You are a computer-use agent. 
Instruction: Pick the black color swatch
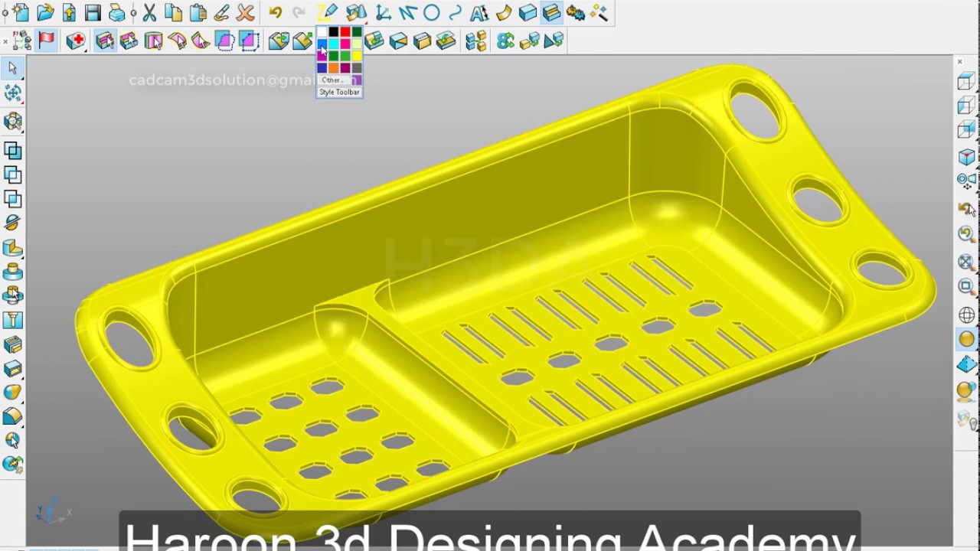[334, 32]
